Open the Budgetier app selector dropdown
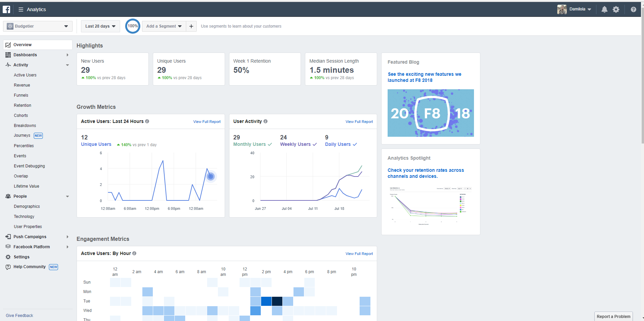 tap(38, 26)
